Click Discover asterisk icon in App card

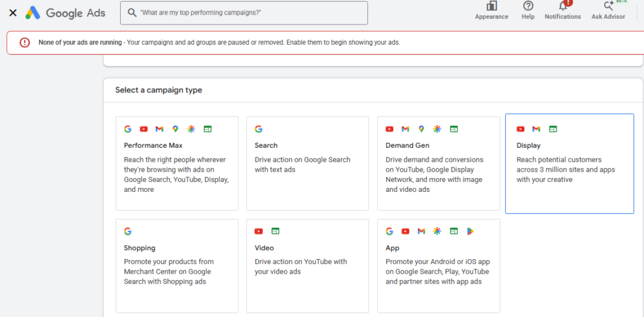437,231
